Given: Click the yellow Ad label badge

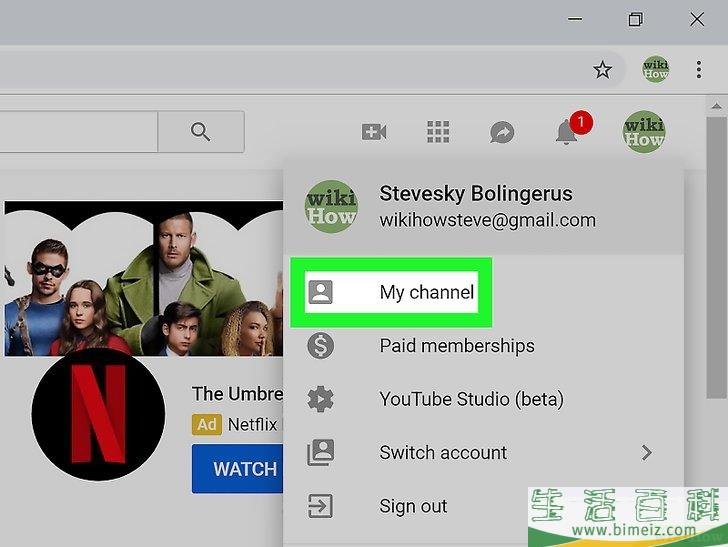Looking at the screenshot, I should point(207,424).
